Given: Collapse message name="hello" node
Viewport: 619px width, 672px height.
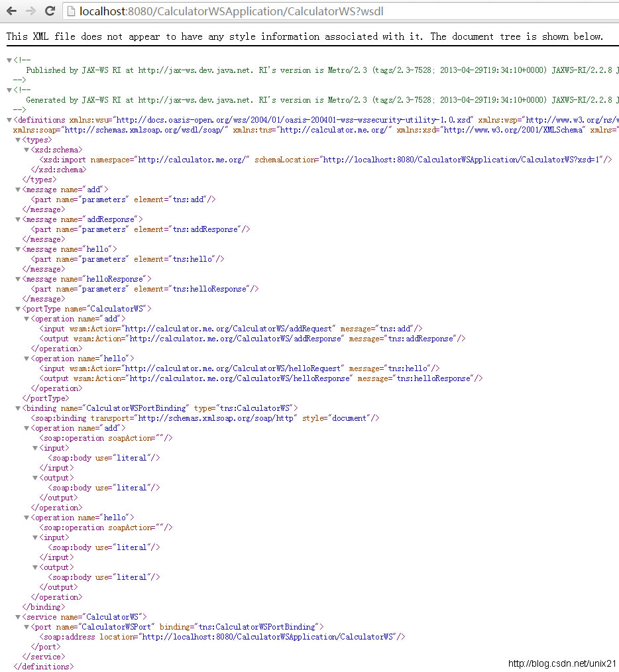Looking at the screenshot, I should pos(18,249).
